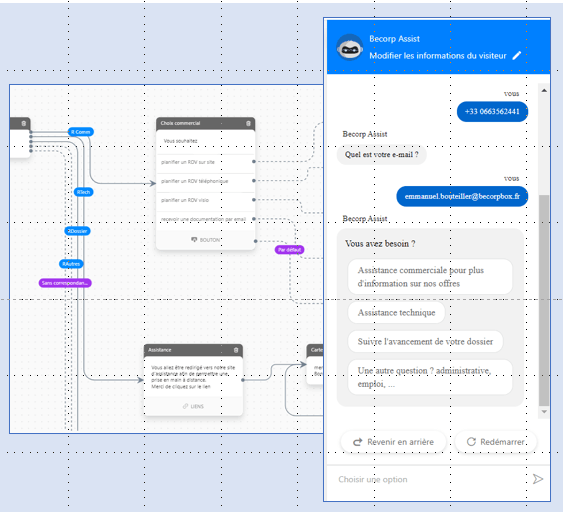The height and width of the screenshot is (512, 563).
Task: Choose Assistance technique option
Action: [x=396, y=313]
